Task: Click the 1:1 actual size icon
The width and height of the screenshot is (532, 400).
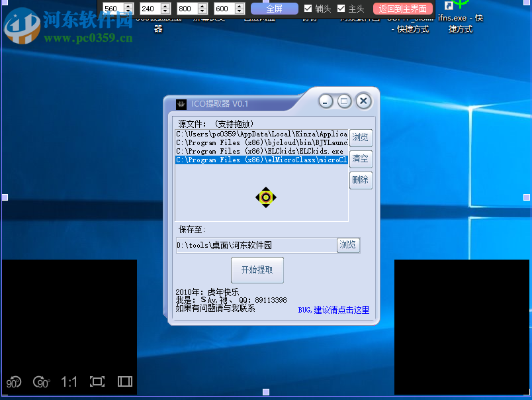Action: click(x=69, y=381)
